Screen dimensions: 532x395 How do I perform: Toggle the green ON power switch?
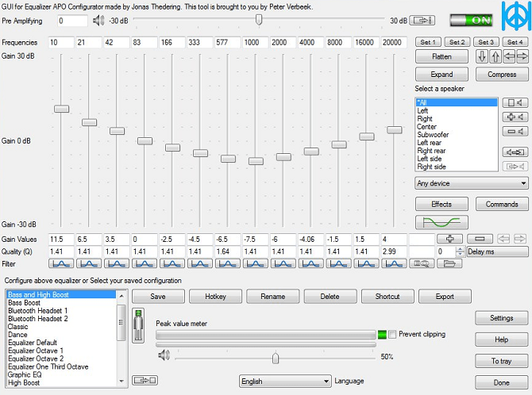point(471,20)
